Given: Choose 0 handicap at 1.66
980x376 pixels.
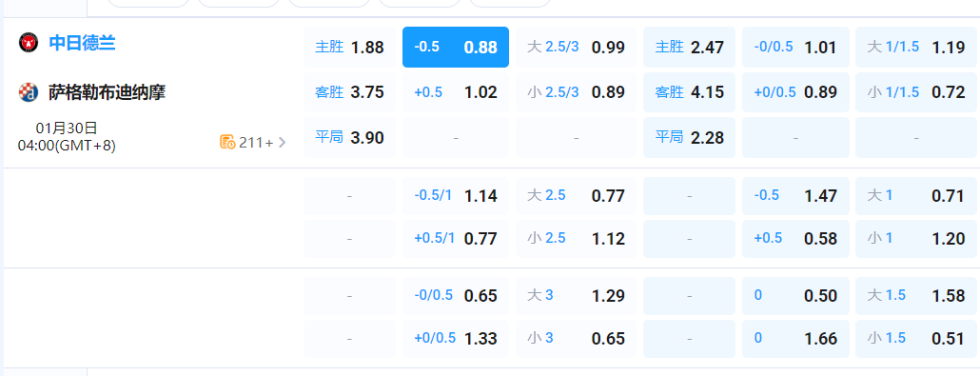Looking at the screenshot, I should click(x=795, y=339).
